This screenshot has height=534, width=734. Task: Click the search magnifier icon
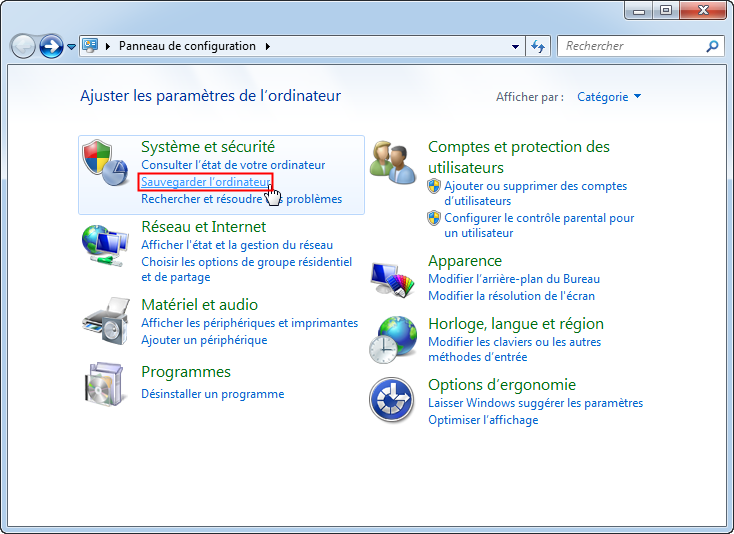[712, 46]
